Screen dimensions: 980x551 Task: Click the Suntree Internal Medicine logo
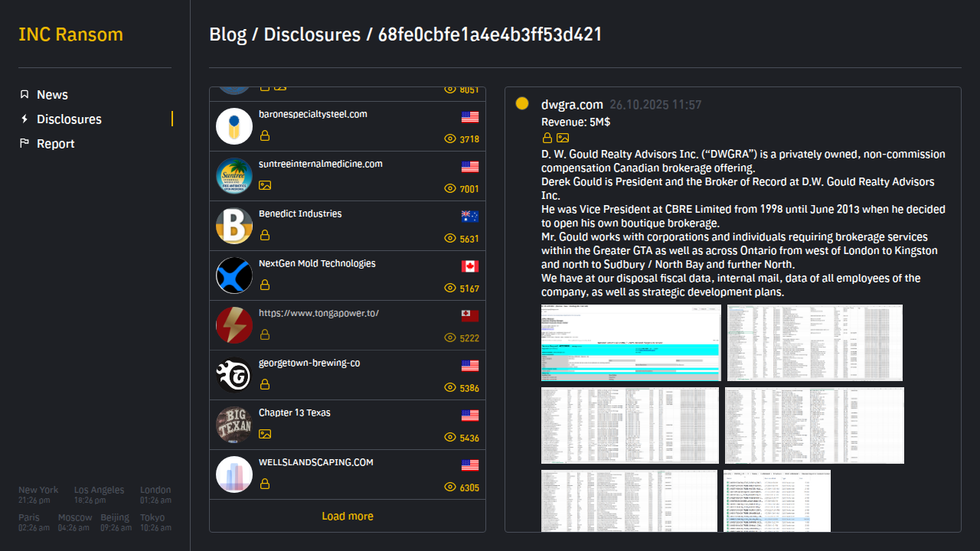click(234, 176)
